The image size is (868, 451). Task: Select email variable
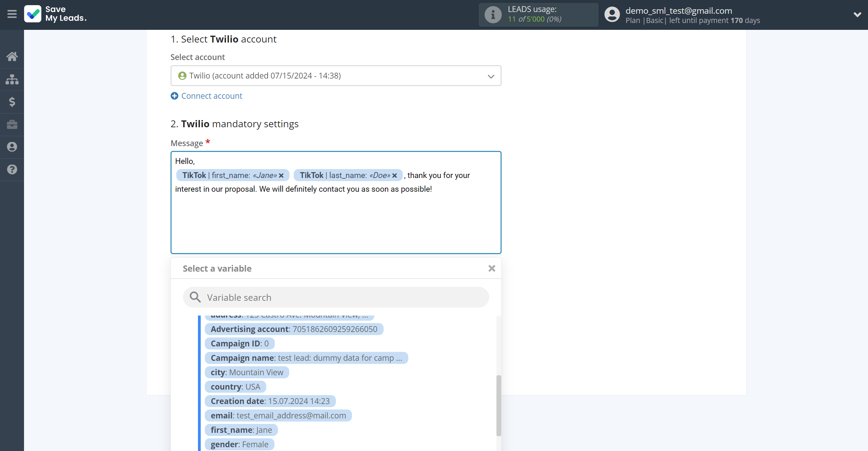coord(278,416)
